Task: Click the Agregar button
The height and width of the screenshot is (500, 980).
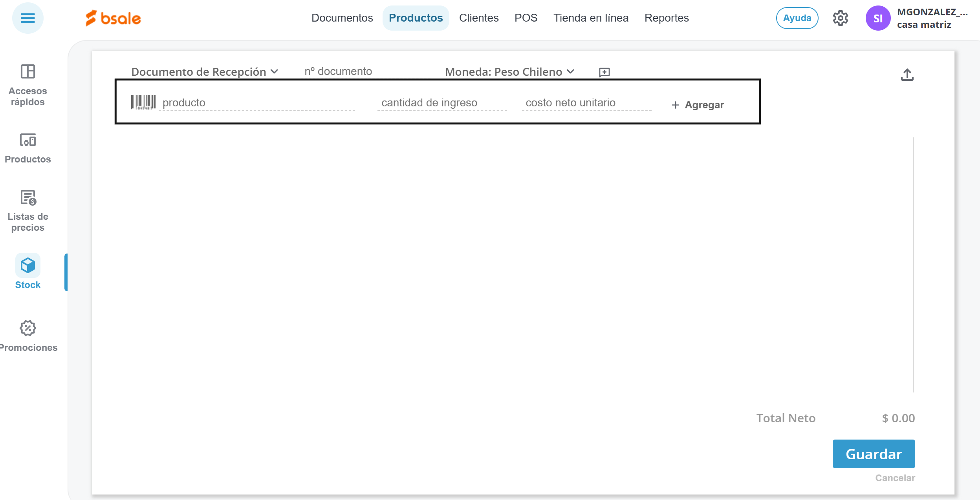Action: (698, 105)
